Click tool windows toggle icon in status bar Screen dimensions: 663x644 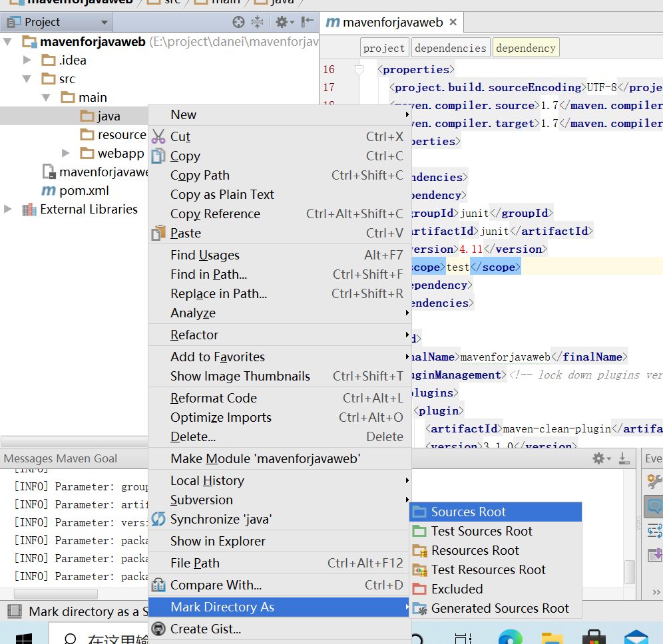[x=15, y=611]
